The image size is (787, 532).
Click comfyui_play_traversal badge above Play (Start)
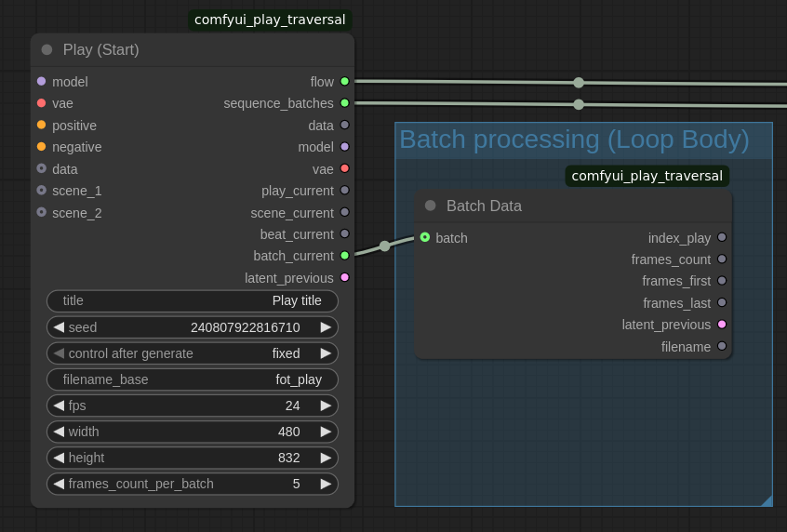(270, 20)
